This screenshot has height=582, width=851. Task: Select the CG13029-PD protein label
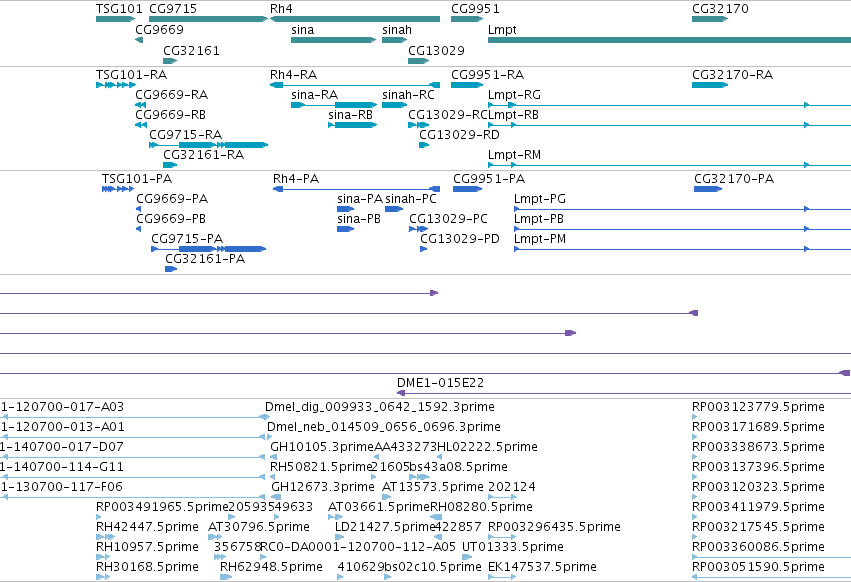click(x=460, y=239)
